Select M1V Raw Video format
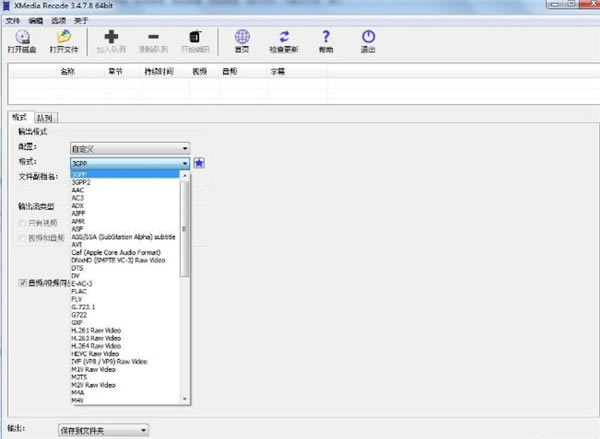Image resolution: width=600 pixels, height=439 pixels. 125,369
